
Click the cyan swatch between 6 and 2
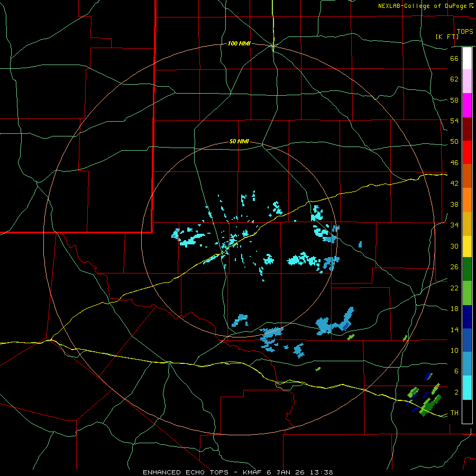coord(467,388)
